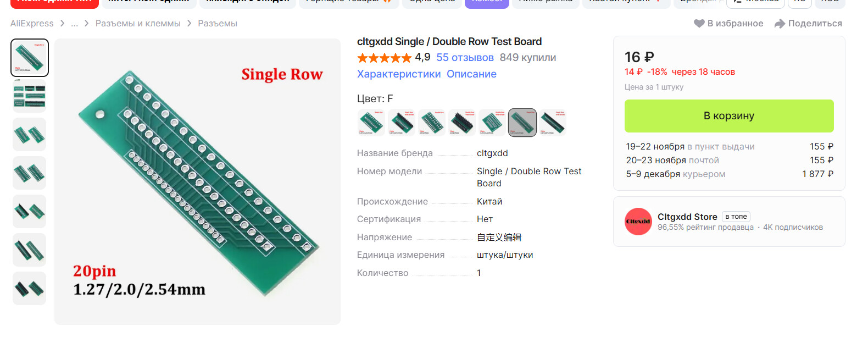868x337 pixels.
Task: Add item with В корзину button
Action: (x=729, y=116)
